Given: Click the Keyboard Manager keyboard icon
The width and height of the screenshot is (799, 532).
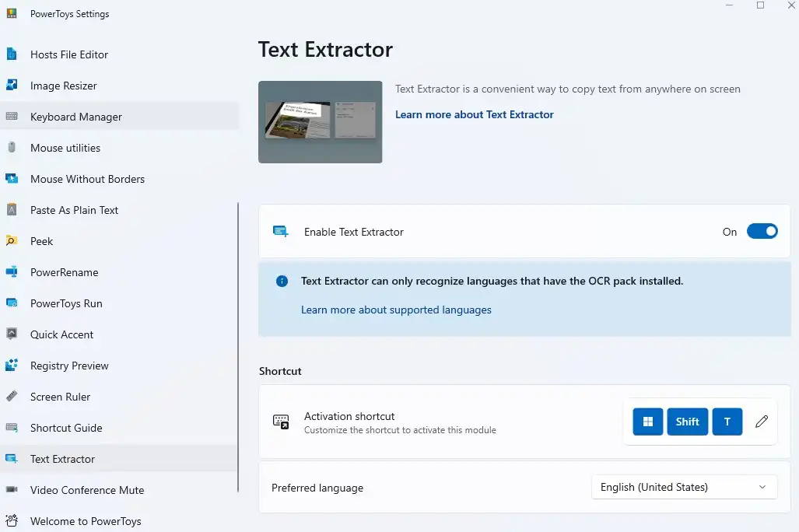Looking at the screenshot, I should (12, 116).
